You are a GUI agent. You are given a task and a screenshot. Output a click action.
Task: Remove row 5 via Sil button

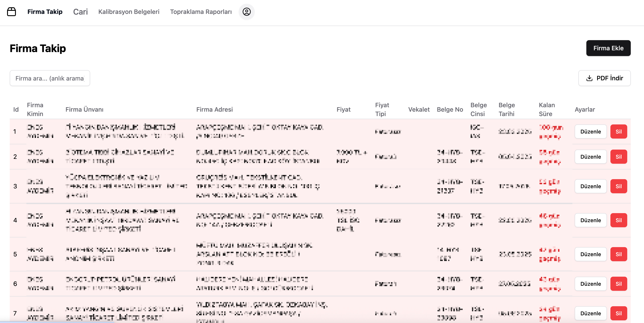(619, 254)
